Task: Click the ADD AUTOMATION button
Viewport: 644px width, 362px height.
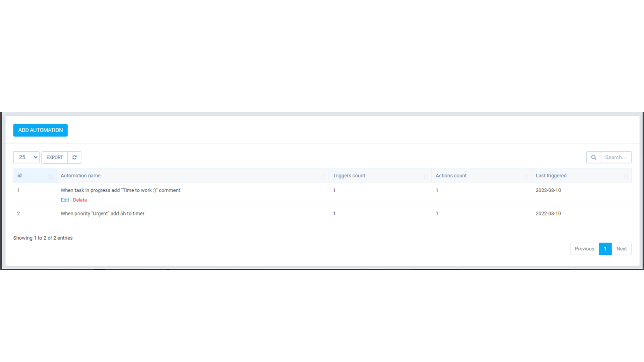Action: pos(40,130)
